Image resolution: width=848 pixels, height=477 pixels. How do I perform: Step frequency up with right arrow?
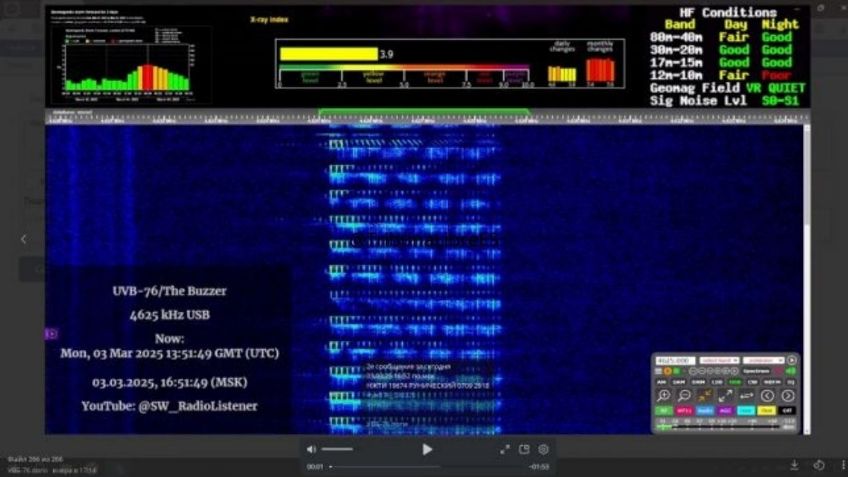click(x=788, y=396)
